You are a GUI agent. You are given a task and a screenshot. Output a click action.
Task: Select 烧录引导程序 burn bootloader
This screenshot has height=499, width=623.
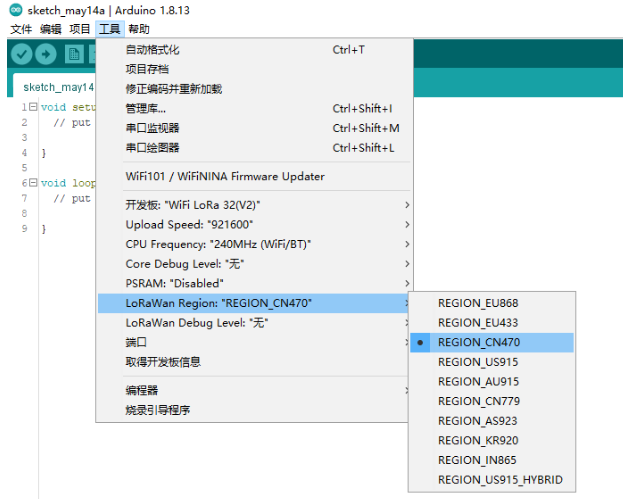(253, 410)
